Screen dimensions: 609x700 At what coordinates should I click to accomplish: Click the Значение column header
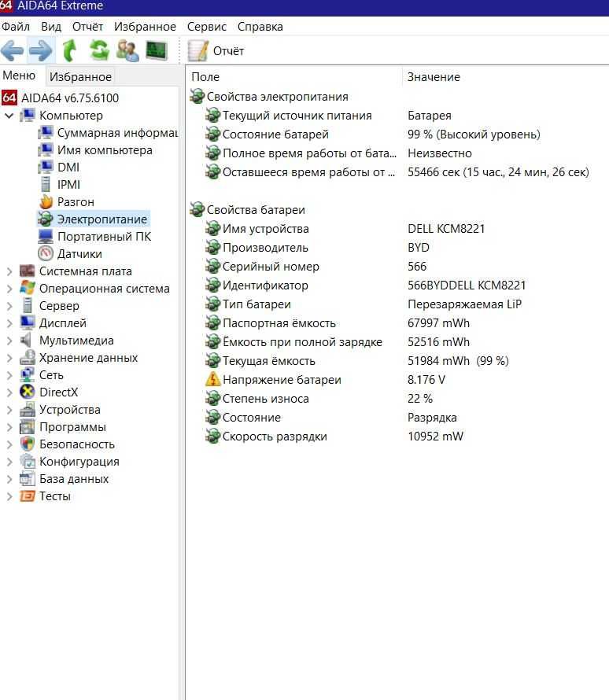pyautogui.click(x=434, y=77)
